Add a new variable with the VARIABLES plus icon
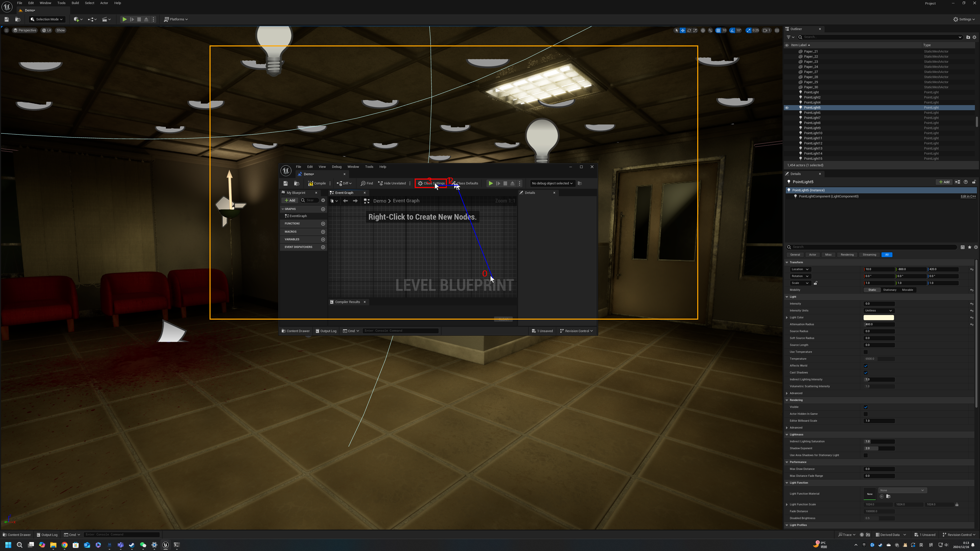Image resolution: width=980 pixels, height=551 pixels. (323, 240)
